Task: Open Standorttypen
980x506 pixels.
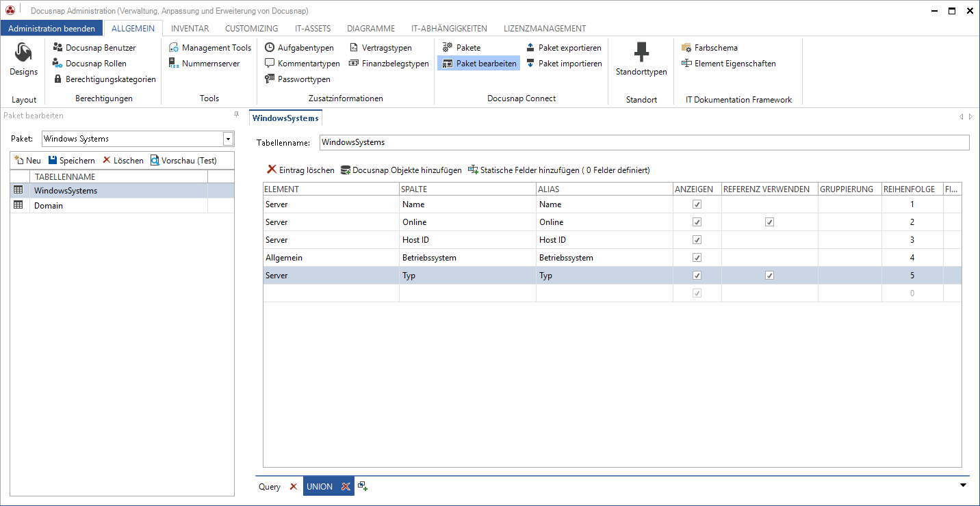Action: click(x=641, y=60)
